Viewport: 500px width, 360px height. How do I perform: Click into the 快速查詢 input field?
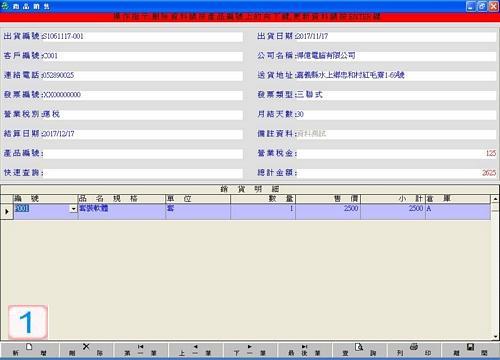tap(143, 173)
